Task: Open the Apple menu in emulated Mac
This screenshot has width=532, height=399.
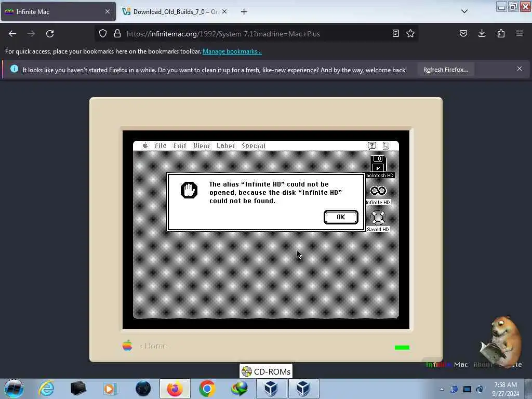Action: (145, 145)
